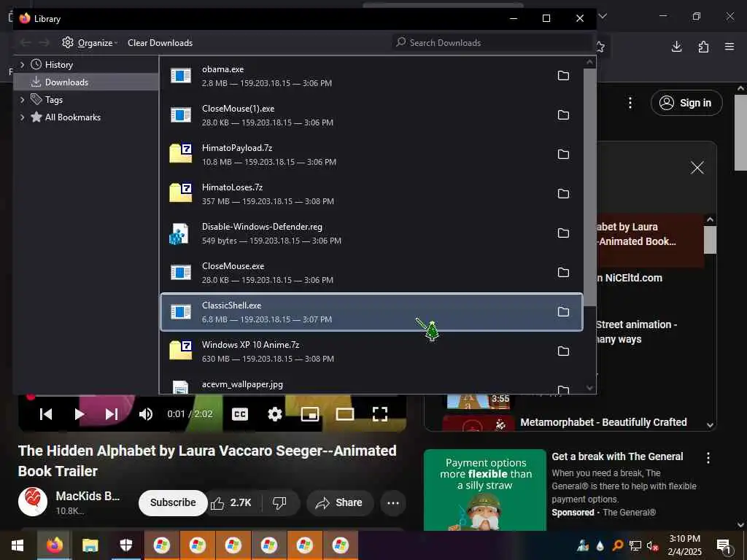Viewport: 747px width, 560px height.
Task: Skip to previous video
Action: 46,414
